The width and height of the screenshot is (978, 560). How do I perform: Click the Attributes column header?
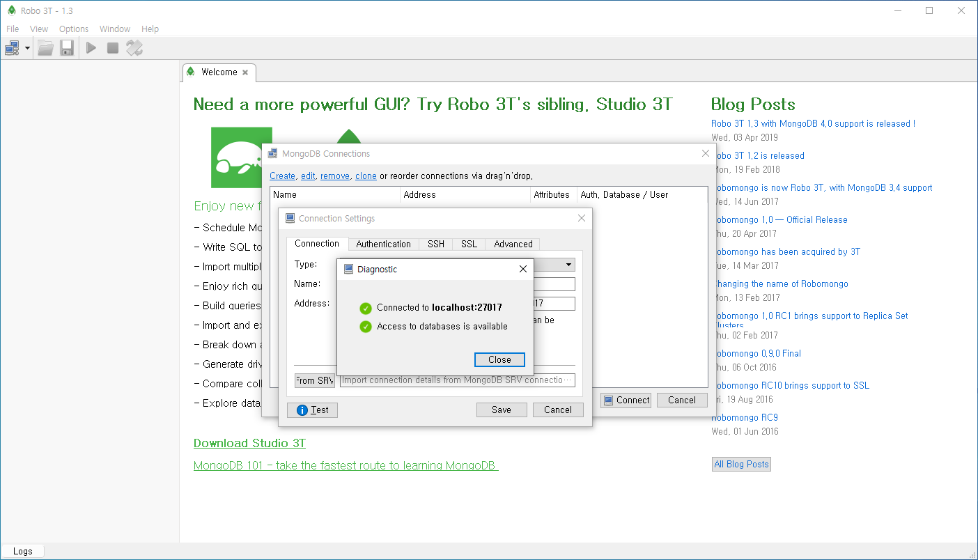[x=553, y=195]
